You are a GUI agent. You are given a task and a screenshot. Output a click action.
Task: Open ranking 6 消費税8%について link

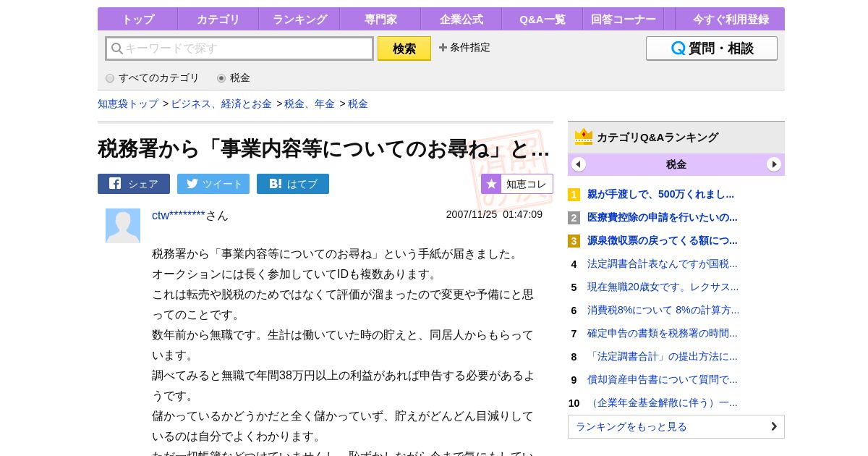tap(663, 310)
